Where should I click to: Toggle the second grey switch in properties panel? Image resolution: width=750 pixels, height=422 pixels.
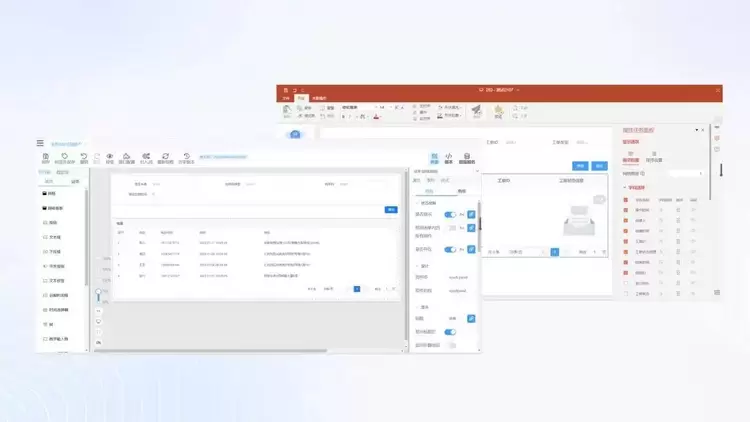pos(450,229)
